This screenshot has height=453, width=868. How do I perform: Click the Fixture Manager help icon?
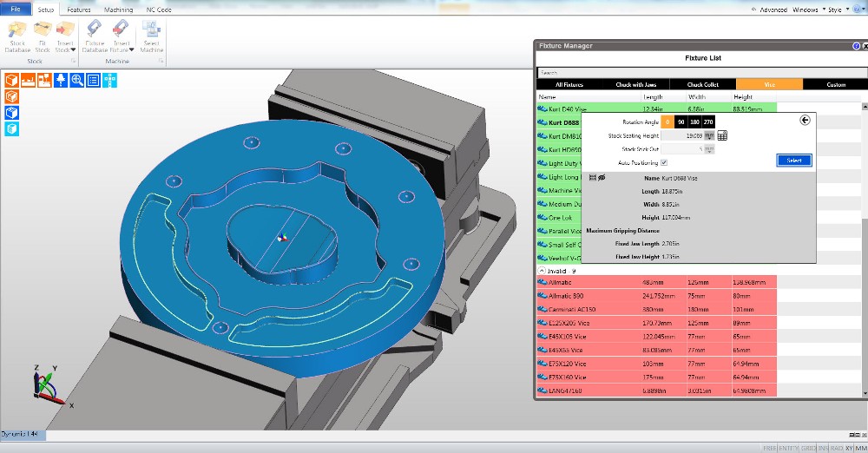pos(857,45)
